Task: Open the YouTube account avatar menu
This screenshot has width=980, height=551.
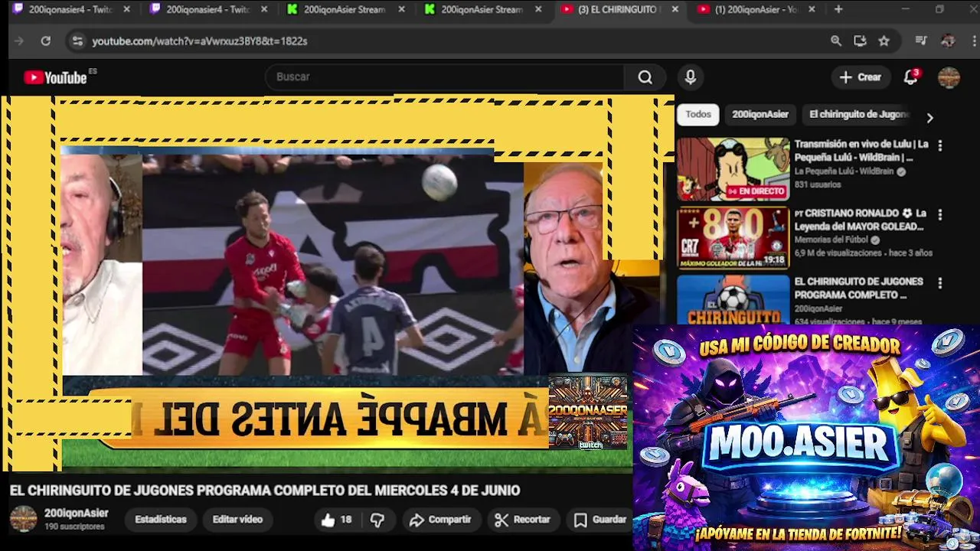Action: click(949, 77)
